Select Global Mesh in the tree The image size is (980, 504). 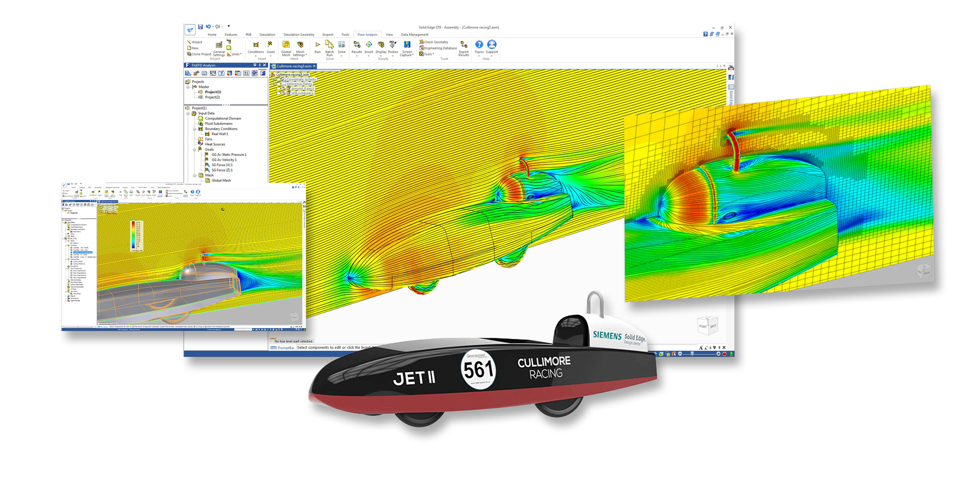221,180
